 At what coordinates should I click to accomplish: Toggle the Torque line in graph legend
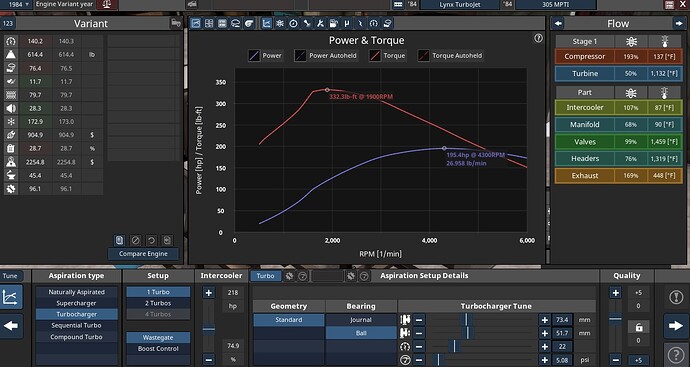pos(388,56)
